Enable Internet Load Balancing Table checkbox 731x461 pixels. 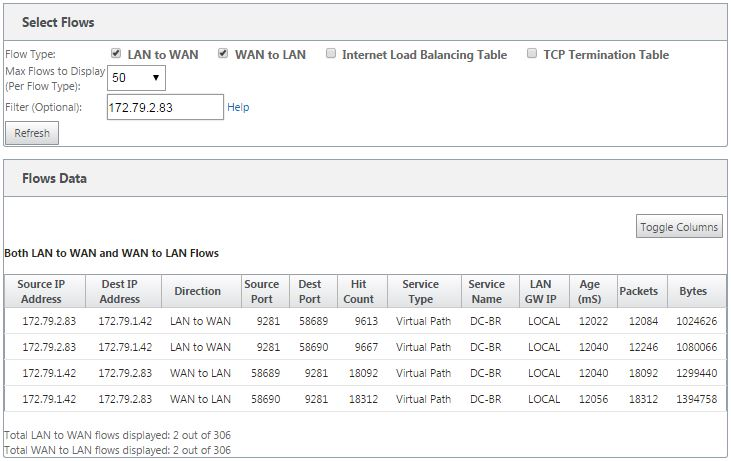(x=331, y=53)
